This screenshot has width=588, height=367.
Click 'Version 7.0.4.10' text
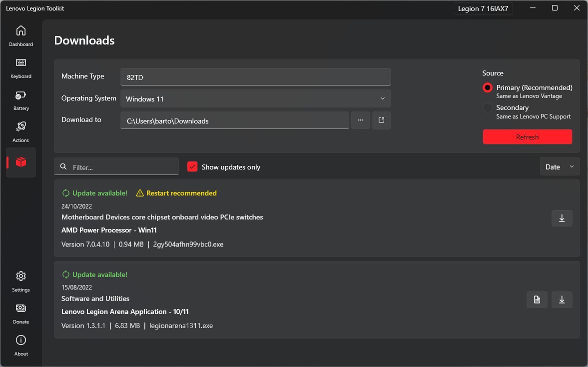tap(85, 244)
